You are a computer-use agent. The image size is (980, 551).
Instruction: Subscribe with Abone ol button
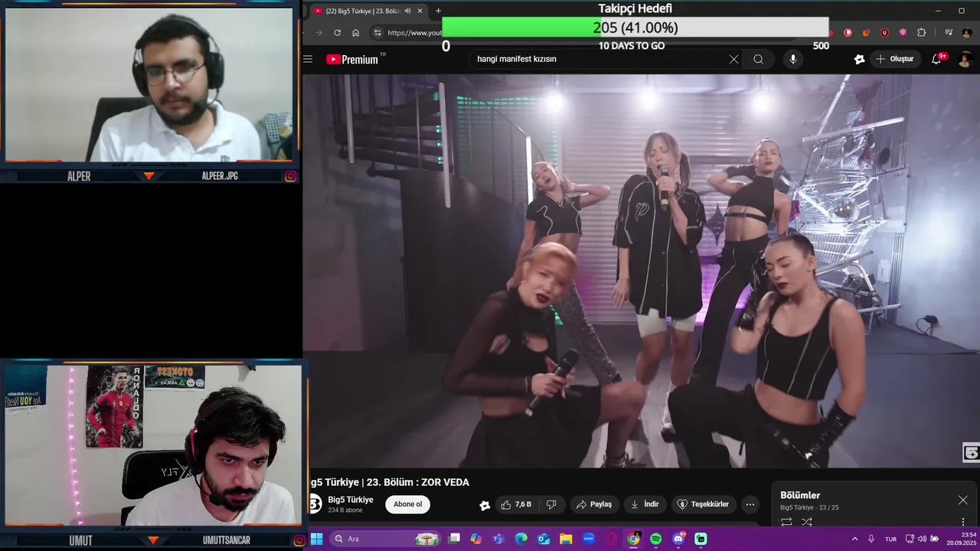click(407, 504)
